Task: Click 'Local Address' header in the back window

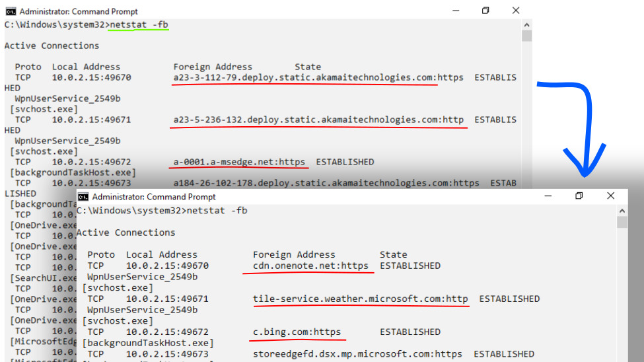Action: click(x=87, y=67)
